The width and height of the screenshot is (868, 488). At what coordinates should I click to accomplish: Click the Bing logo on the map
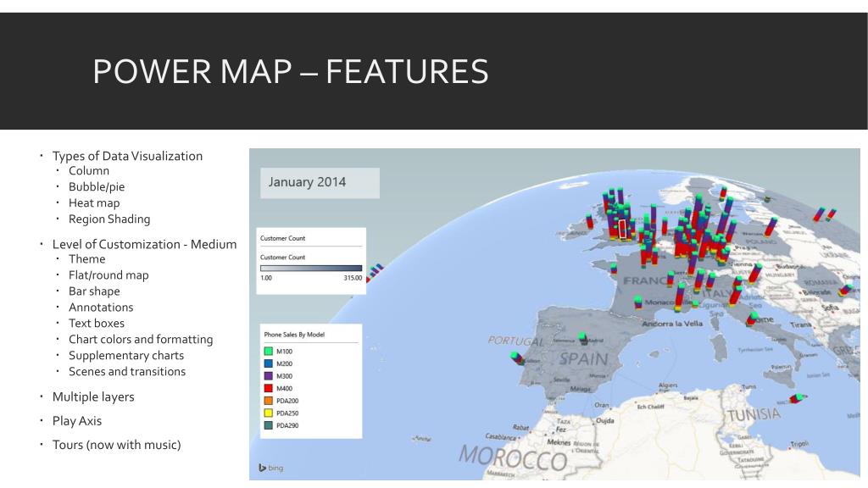click(x=270, y=468)
